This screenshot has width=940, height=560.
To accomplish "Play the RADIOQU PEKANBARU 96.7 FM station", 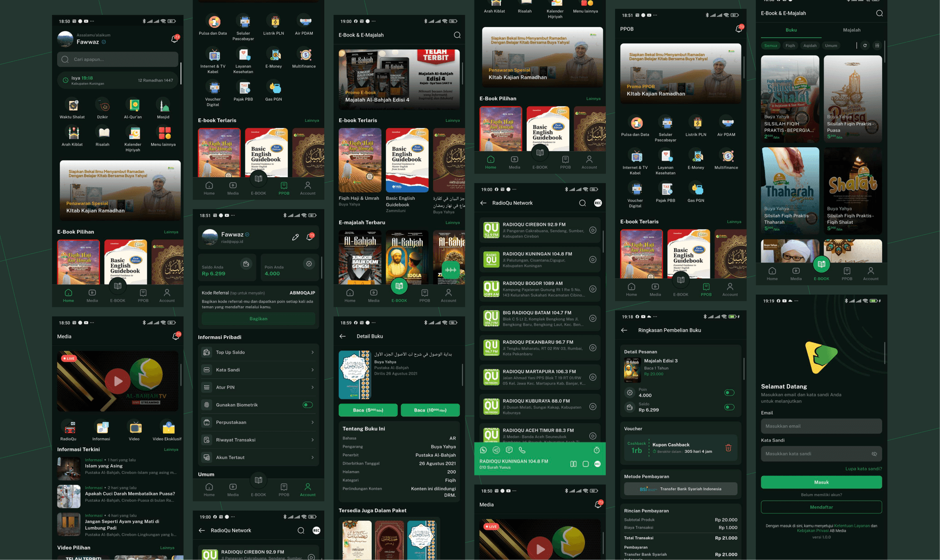I will click(592, 348).
